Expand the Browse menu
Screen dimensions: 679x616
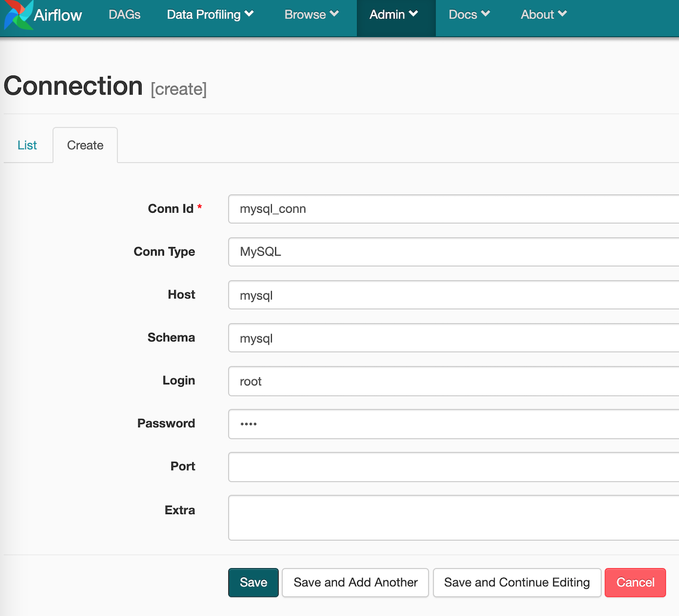tap(311, 15)
